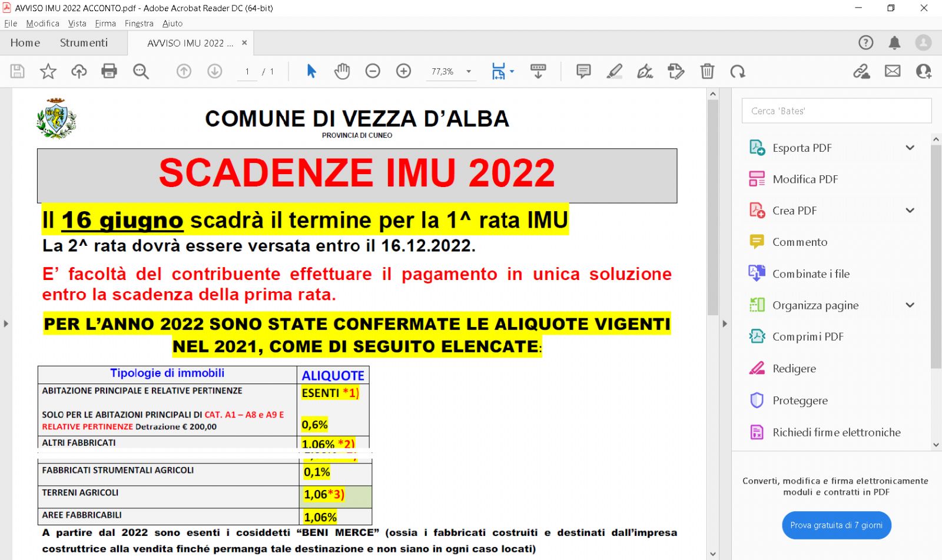Click the document vertical scrollbar
Image resolution: width=942 pixels, height=560 pixels.
pyautogui.click(x=713, y=206)
